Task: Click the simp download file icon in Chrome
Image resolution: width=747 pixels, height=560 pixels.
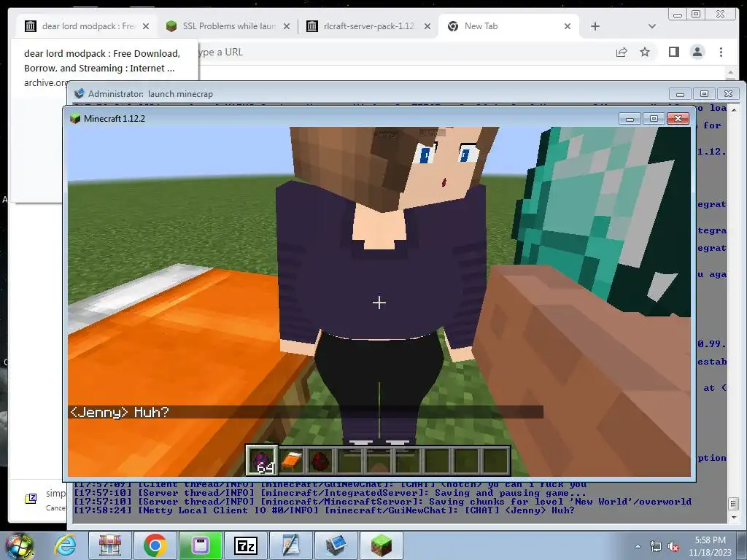Action: tap(31, 499)
